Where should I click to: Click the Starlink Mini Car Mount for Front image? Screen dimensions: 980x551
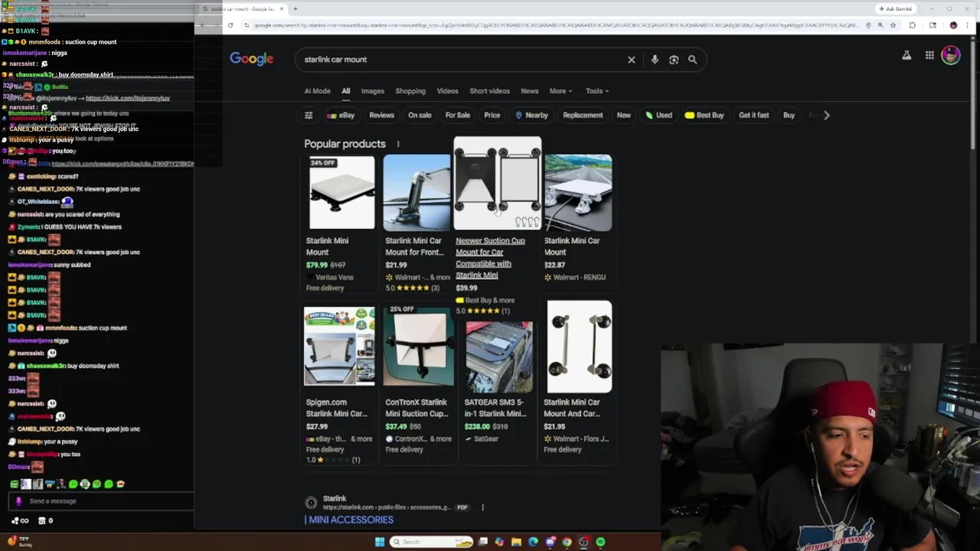[x=417, y=192]
